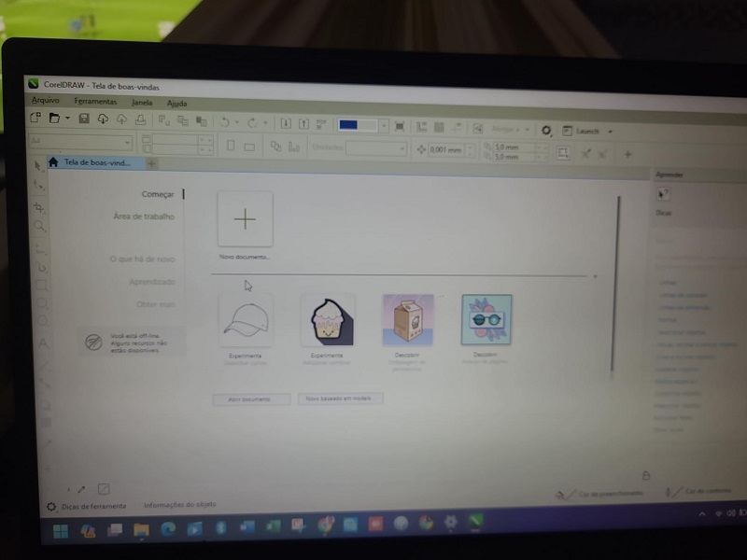This screenshot has height=560, width=747.
Task: Switch to the Tela de boas-vindas tab
Action: (x=95, y=162)
